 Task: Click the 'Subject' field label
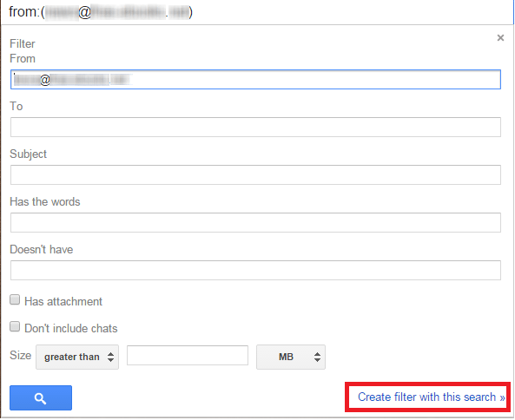[29, 154]
